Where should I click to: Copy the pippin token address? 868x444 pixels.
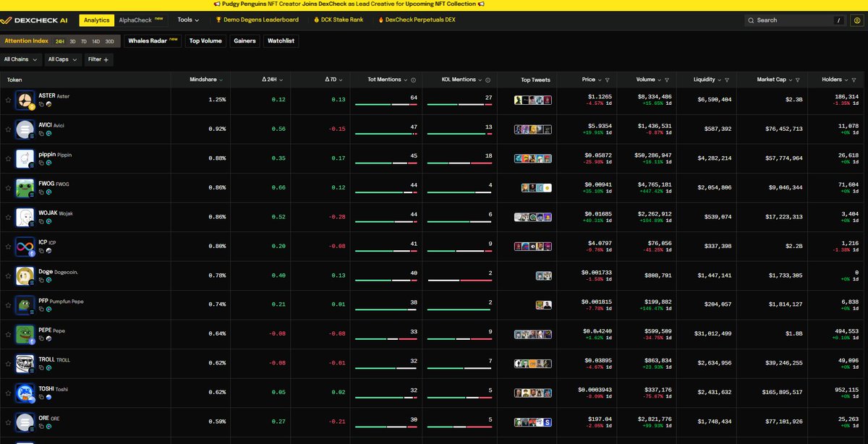[41, 163]
